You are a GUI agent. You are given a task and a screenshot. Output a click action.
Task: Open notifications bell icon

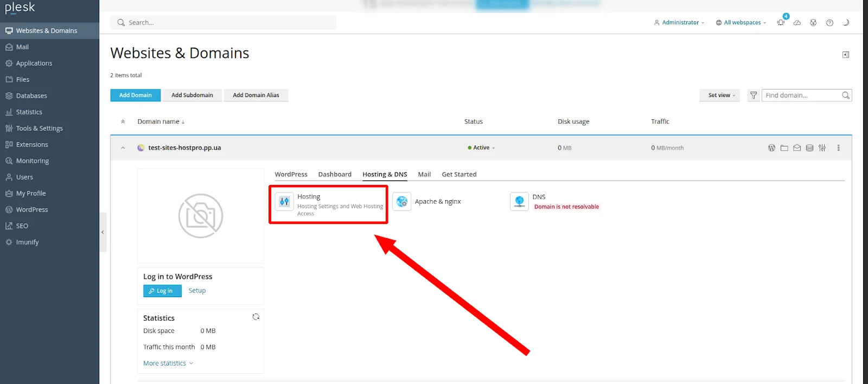[x=781, y=23]
